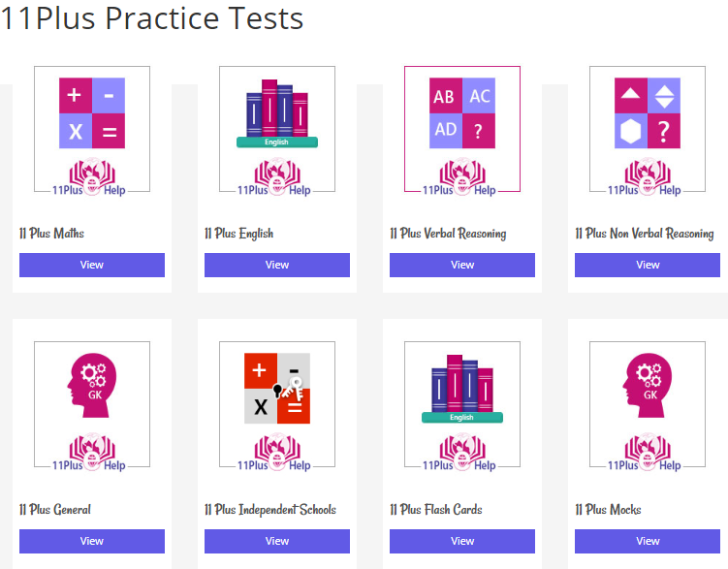Select the Verbal Reasoning AB AC AD icon
The width and height of the screenshot is (728, 569).
tap(462, 112)
